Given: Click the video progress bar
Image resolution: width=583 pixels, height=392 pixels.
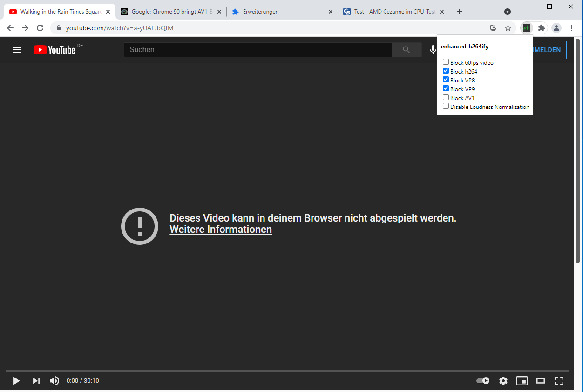Looking at the screenshot, I should click(287, 371).
